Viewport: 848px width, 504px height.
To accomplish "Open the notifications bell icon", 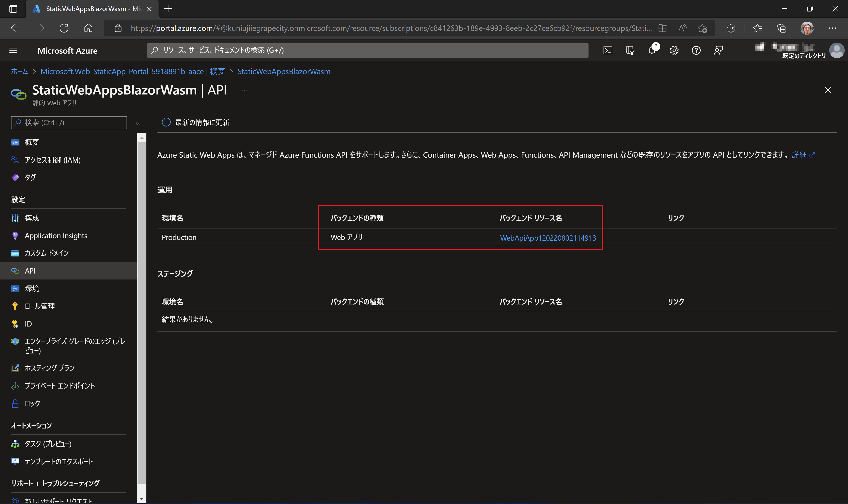I will click(652, 50).
